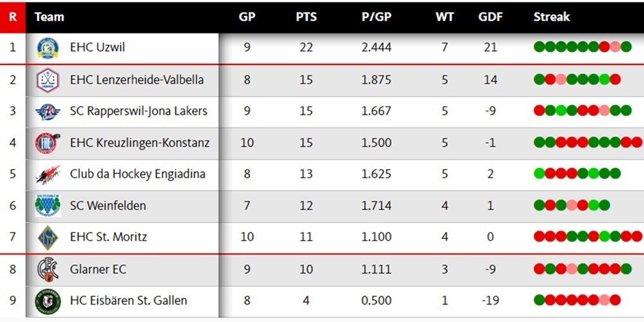The width and height of the screenshot is (644, 322).
Task: Open the SC Weinfelden team page
Action: click(108, 205)
